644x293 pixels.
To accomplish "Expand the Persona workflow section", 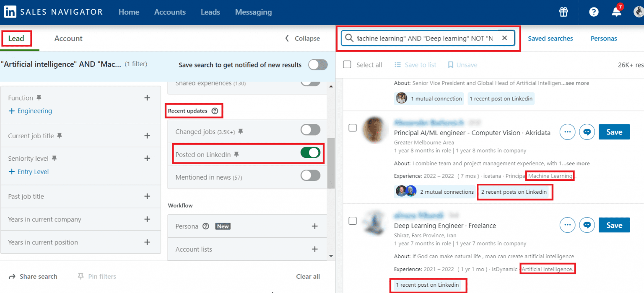I will 314,226.
